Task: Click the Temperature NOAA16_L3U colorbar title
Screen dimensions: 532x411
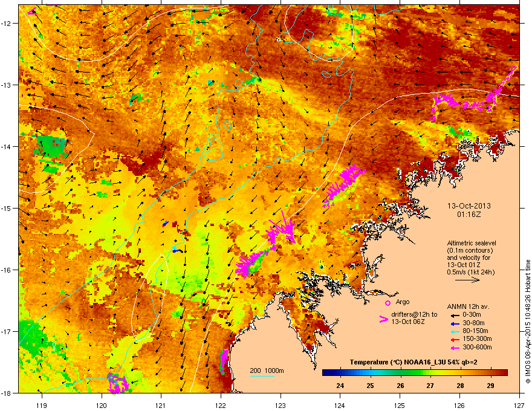Action: (414, 362)
